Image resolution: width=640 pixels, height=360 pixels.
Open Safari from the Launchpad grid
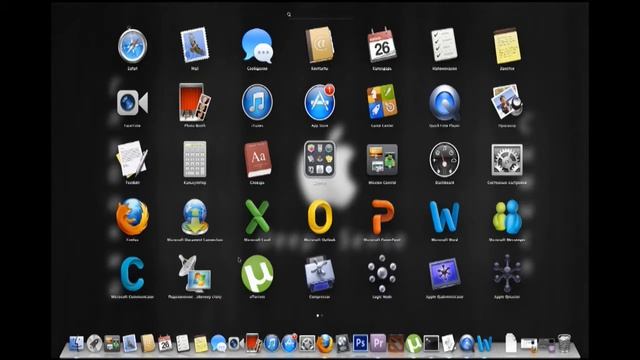[x=132, y=45]
